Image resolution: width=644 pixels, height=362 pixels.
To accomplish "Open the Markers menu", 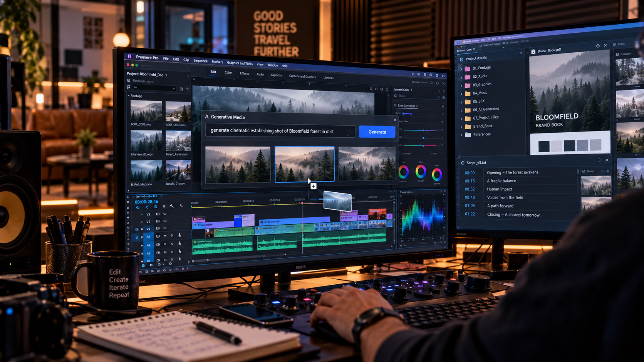I will (217, 62).
